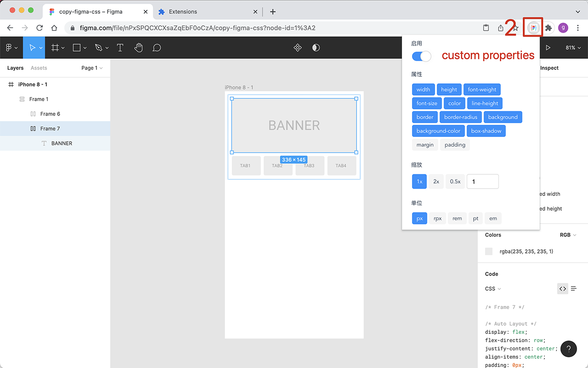Switch to the Assets tab
This screenshot has height=368, width=588.
(39, 68)
